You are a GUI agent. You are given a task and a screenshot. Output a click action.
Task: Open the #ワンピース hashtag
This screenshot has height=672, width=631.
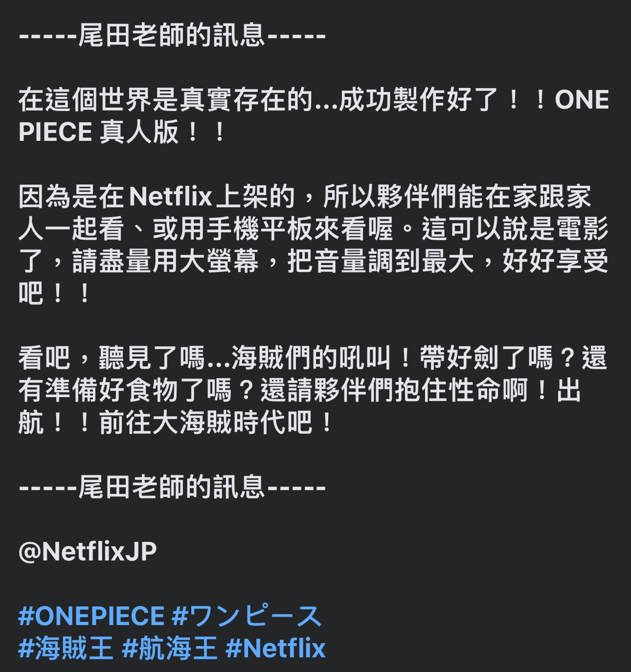pos(247,616)
